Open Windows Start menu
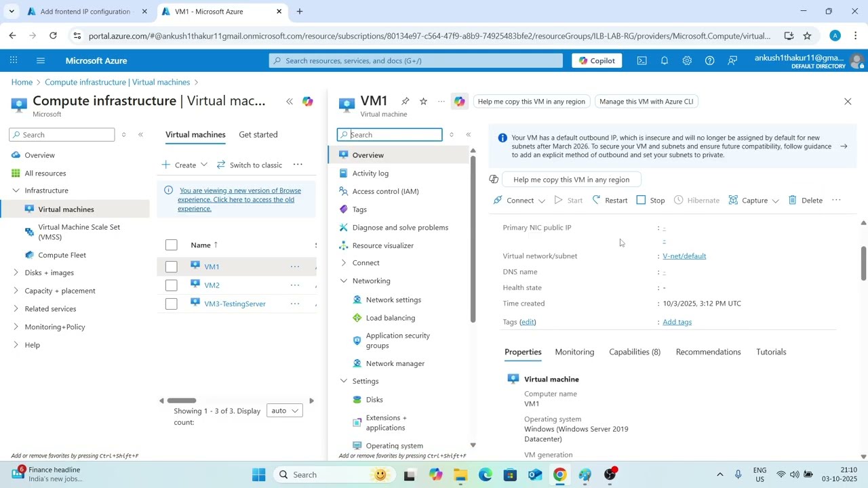This screenshot has height=488, width=868. click(259, 474)
